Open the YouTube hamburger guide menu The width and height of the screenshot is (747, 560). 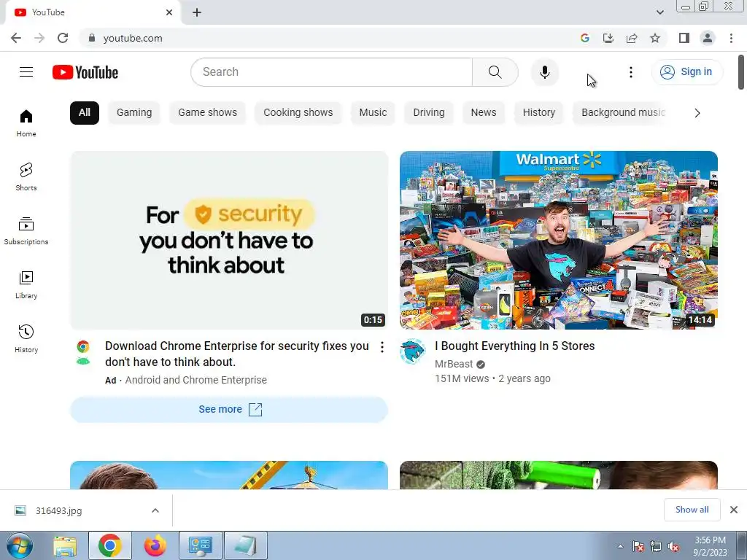click(26, 72)
